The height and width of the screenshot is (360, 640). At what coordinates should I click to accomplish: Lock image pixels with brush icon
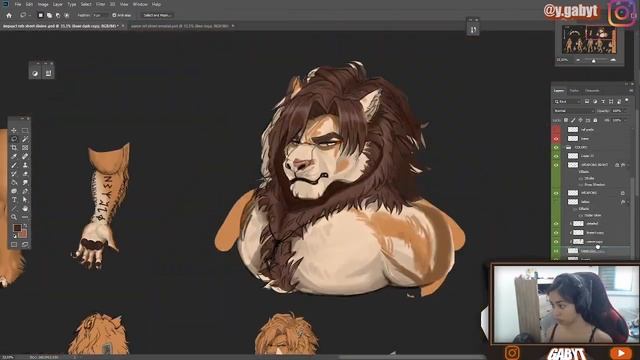[573, 120]
